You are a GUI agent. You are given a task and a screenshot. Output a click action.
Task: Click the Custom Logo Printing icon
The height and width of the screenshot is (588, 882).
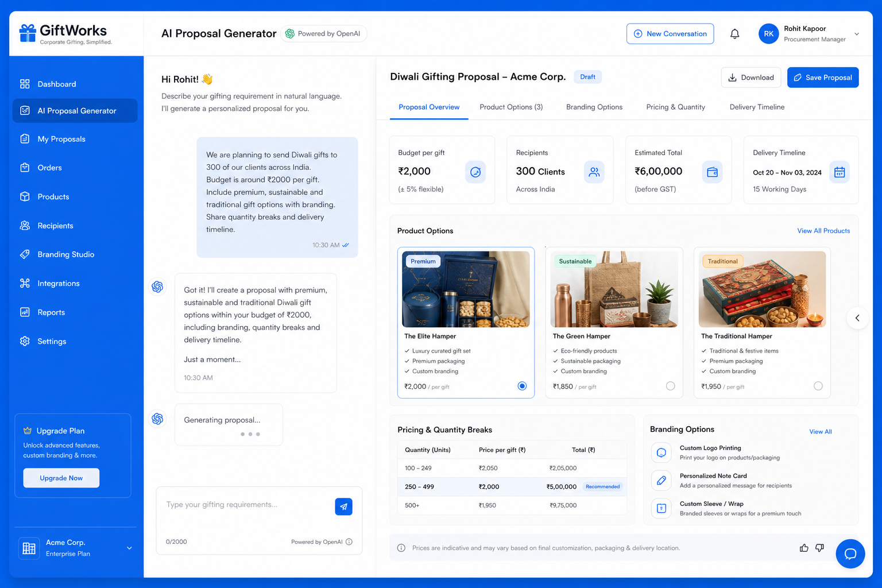click(661, 452)
